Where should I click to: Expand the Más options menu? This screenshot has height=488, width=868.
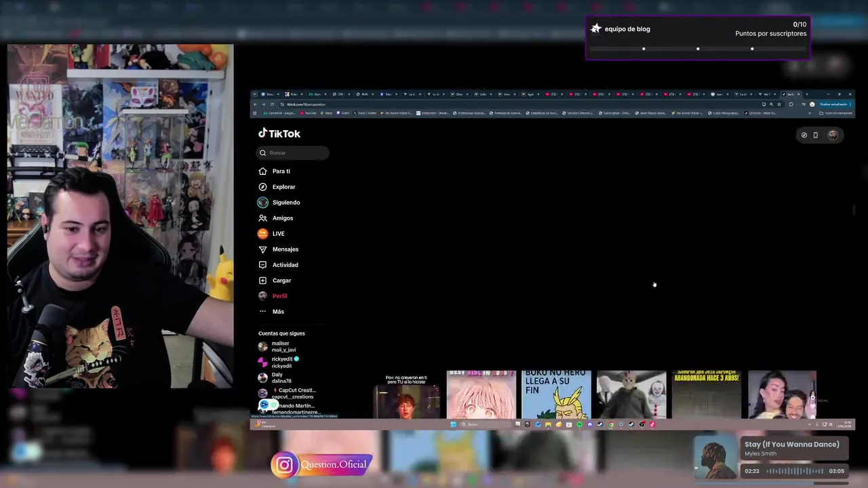[271, 312]
